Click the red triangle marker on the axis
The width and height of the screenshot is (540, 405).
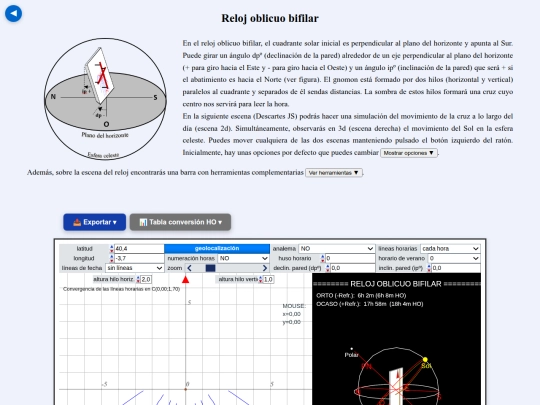pos(186,280)
